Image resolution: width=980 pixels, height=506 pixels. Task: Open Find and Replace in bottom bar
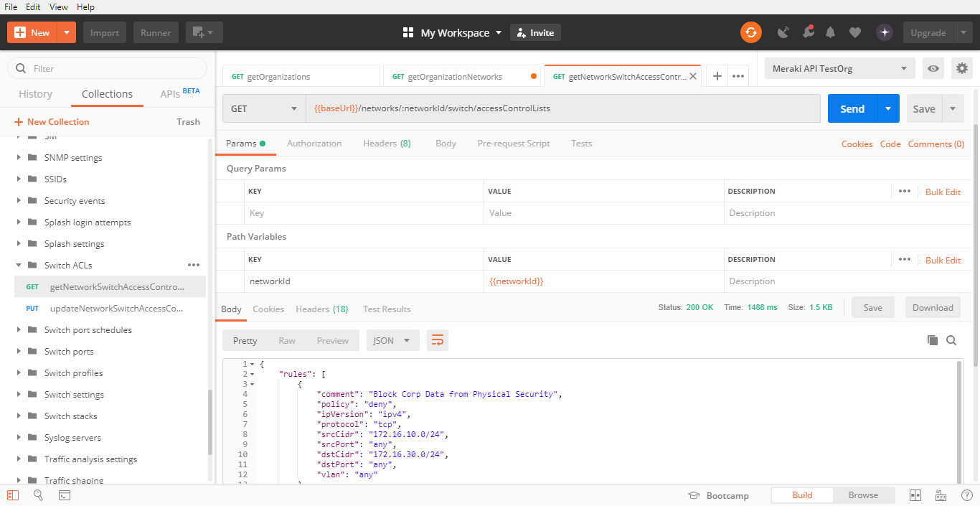click(39, 495)
